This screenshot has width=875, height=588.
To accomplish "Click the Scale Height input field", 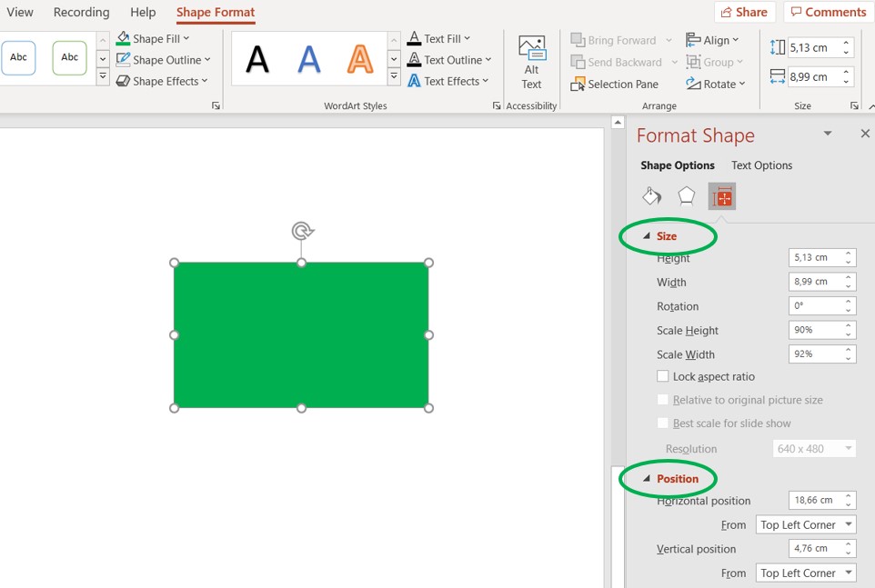I will (815, 330).
